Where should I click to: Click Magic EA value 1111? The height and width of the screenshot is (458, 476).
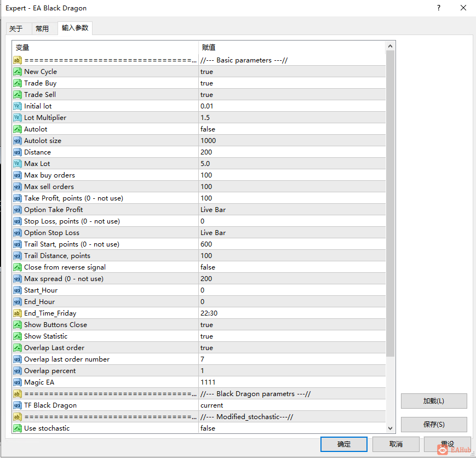[208, 383]
